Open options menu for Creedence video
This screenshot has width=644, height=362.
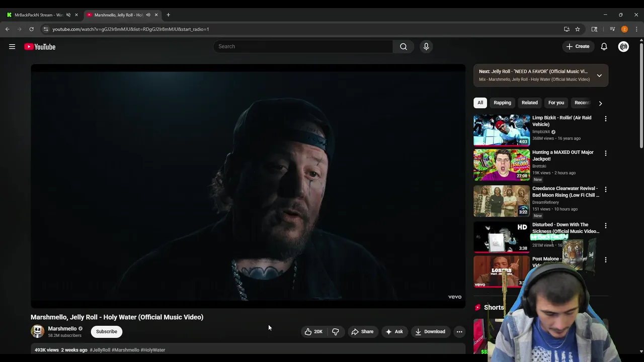(x=605, y=189)
